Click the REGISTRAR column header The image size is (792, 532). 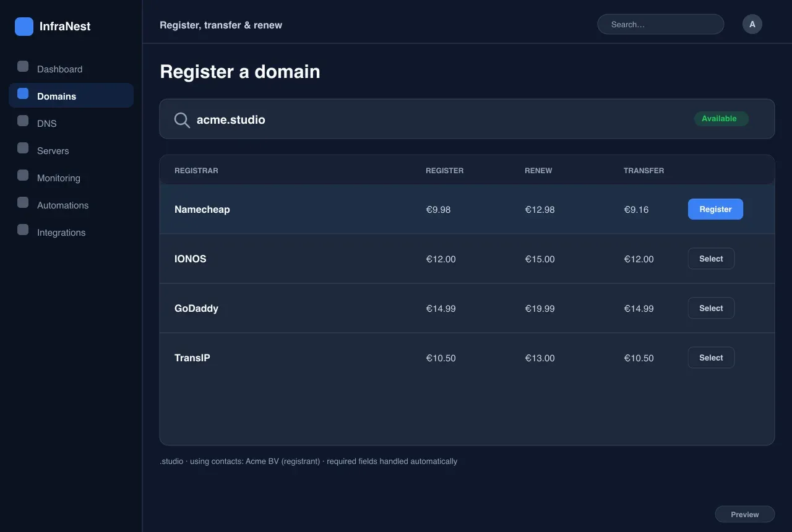pos(196,170)
